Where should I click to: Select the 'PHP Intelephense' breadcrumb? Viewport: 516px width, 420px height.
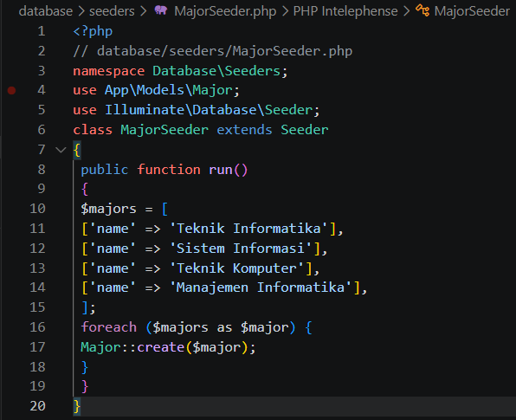[x=345, y=11]
